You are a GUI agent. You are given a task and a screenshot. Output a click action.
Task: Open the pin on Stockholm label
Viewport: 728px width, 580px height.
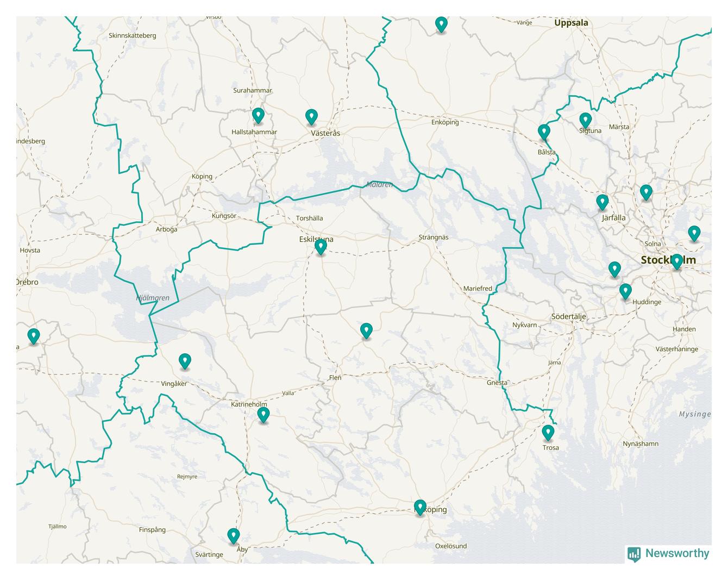(x=676, y=261)
